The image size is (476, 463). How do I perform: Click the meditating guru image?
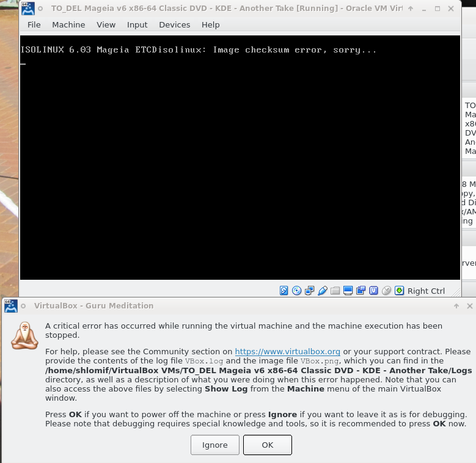(24, 335)
